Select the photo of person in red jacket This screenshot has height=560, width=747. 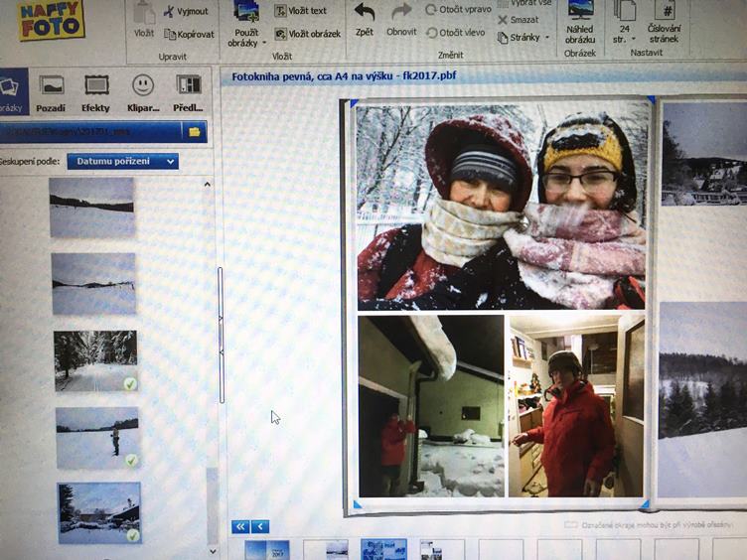pos(576,406)
